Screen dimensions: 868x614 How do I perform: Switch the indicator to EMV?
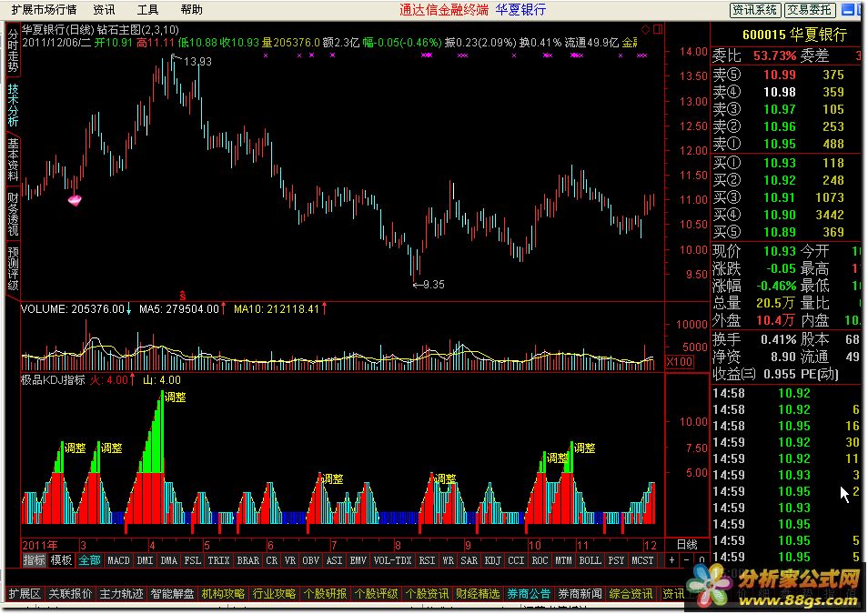[358, 560]
